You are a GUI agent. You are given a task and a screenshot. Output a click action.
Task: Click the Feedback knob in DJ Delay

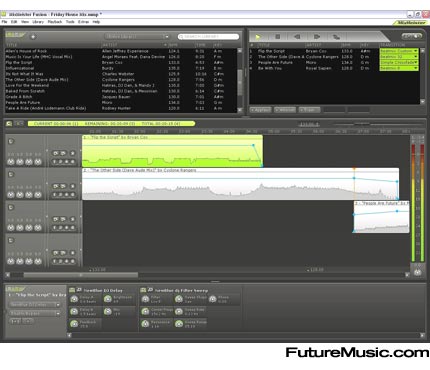pos(74,323)
